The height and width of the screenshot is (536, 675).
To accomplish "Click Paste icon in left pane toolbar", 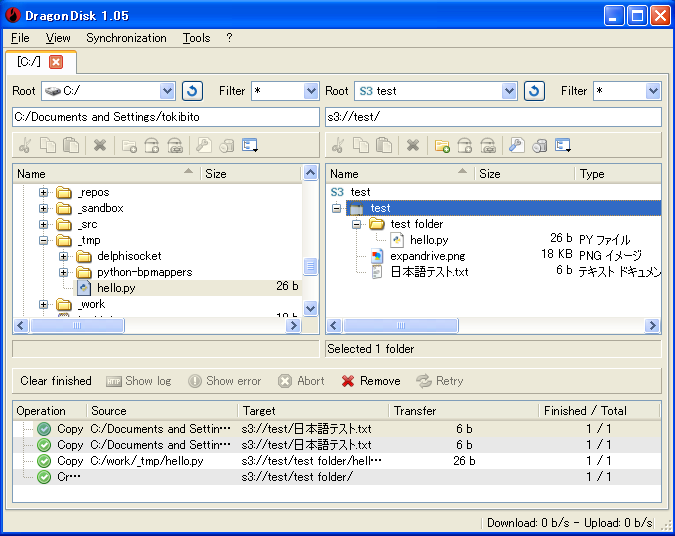I will [71, 146].
